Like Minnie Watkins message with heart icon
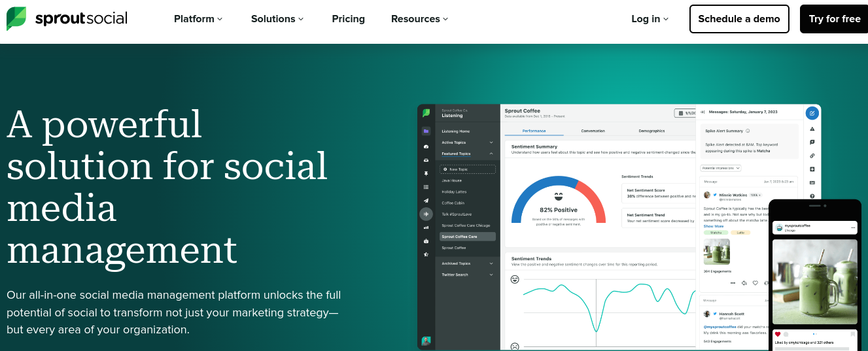Screen dimensions: 868x351 point(755,283)
